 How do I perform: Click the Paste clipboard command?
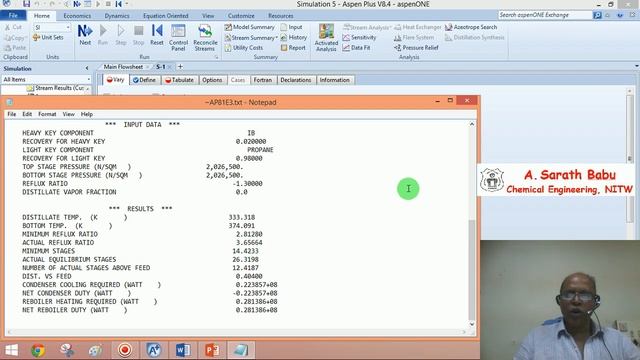(15, 48)
